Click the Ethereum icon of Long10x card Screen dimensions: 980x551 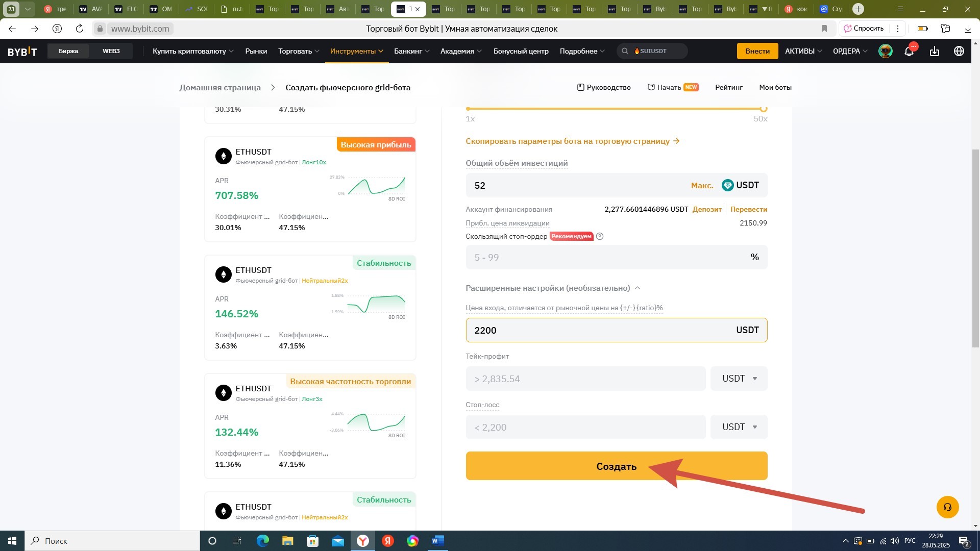(223, 156)
